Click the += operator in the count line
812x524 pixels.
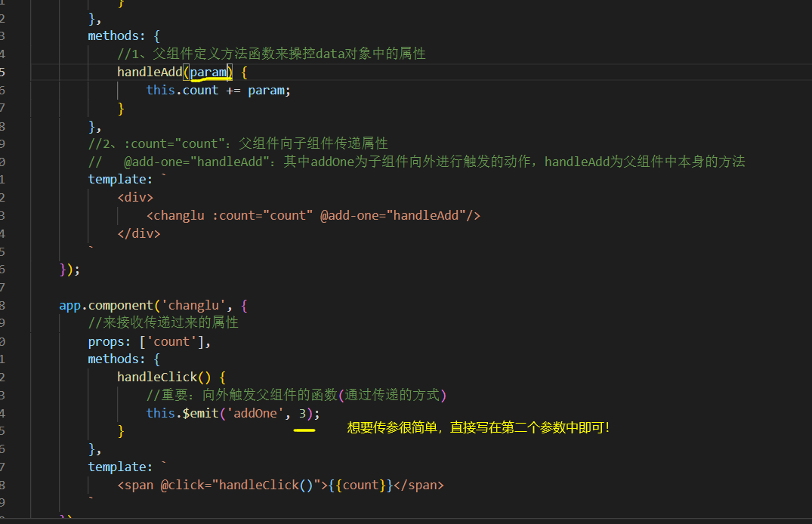(x=233, y=90)
